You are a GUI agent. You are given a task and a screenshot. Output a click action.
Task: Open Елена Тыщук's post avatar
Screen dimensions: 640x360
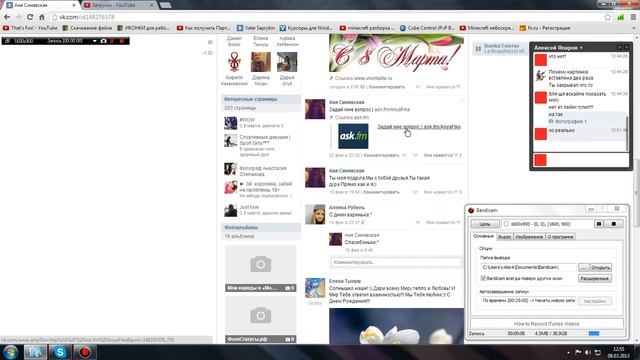315,288
